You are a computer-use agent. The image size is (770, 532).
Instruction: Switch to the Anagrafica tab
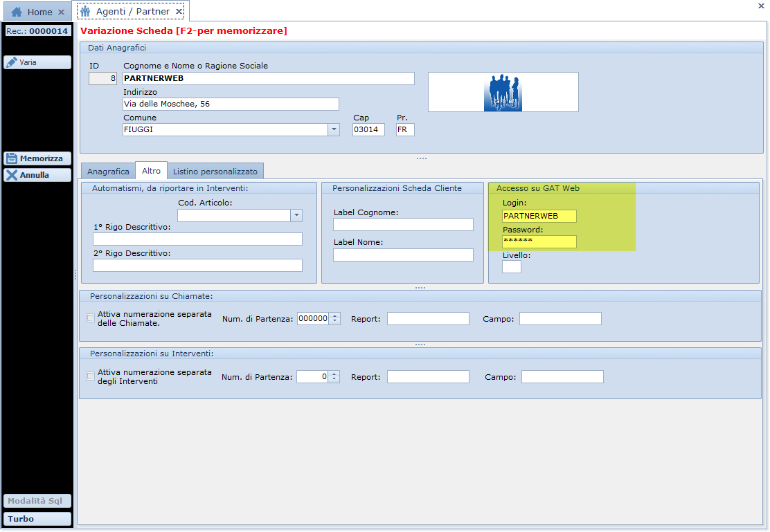(x=108, y=172)
